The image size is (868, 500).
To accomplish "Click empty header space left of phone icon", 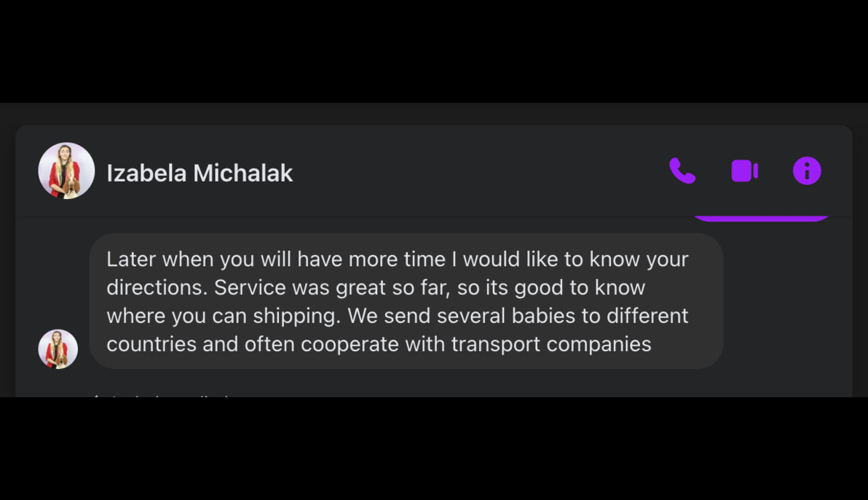I will [x=481, y=172].
